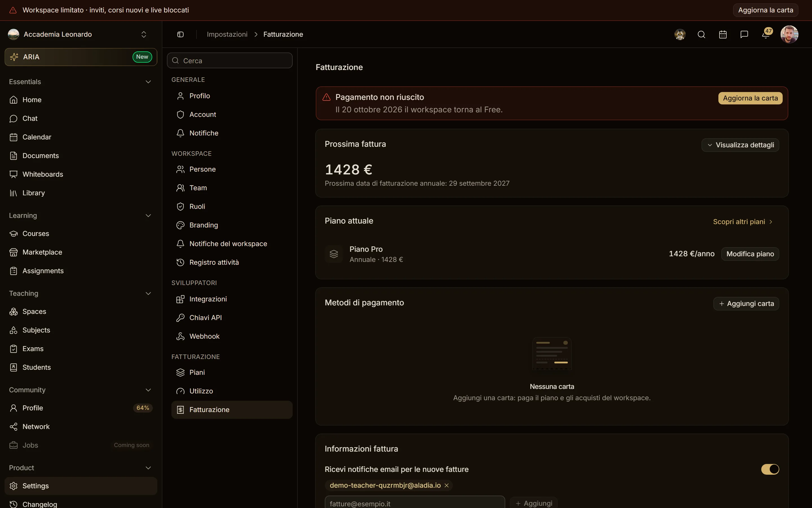The width and height of the screenshot is (812, 508).
Task: Open Spaces in sidebar
Action: click(x=81, y=312)
